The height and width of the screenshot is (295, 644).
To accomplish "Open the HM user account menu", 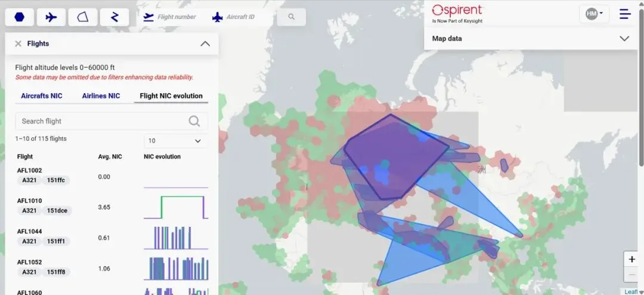I will 595,14.
